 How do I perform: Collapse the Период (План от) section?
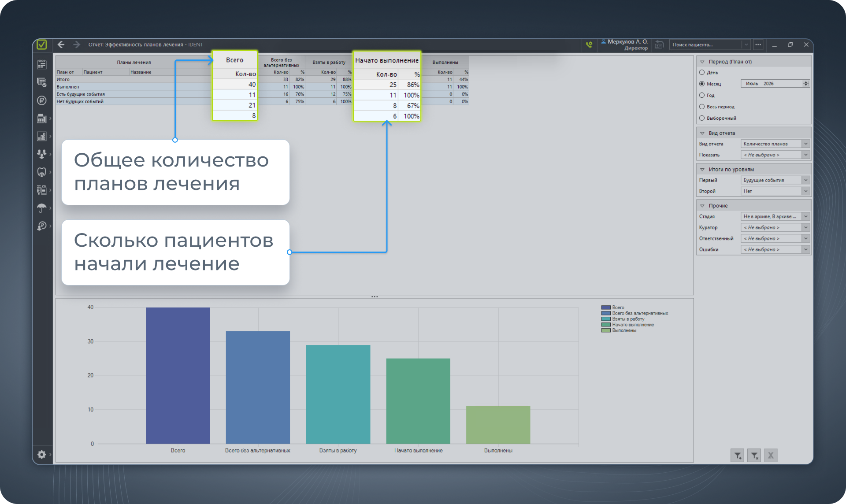pyautogui.click(x=702, y=62)
